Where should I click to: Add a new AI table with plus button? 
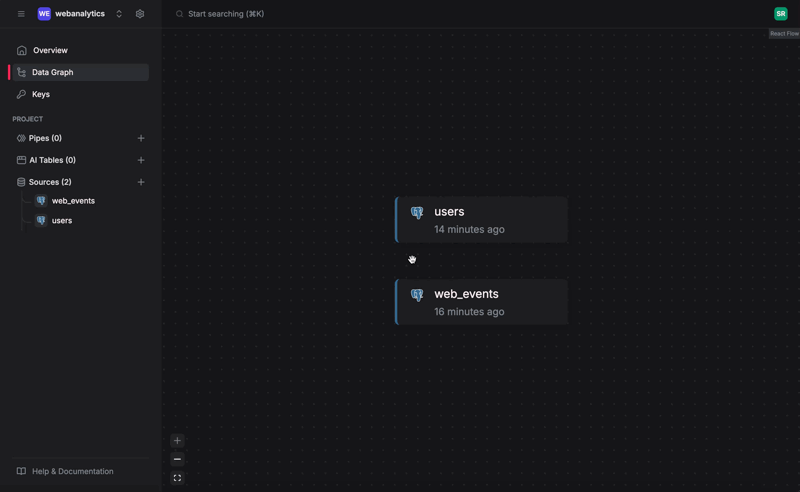(141, 160)
